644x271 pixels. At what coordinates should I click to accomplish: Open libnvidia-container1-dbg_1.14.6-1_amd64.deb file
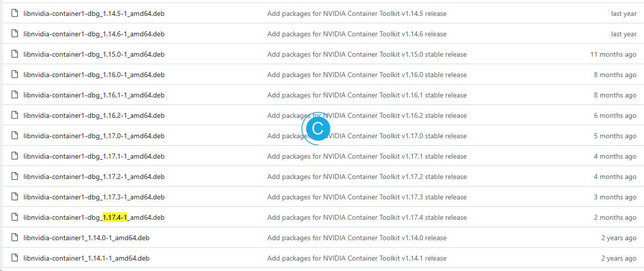(94, 34)
